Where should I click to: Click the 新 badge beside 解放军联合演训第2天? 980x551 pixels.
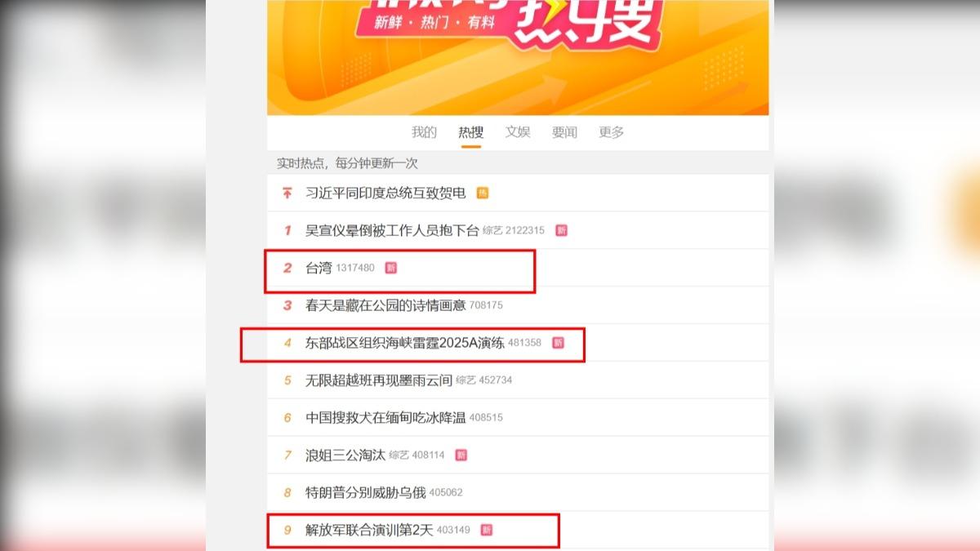point(487,531)
